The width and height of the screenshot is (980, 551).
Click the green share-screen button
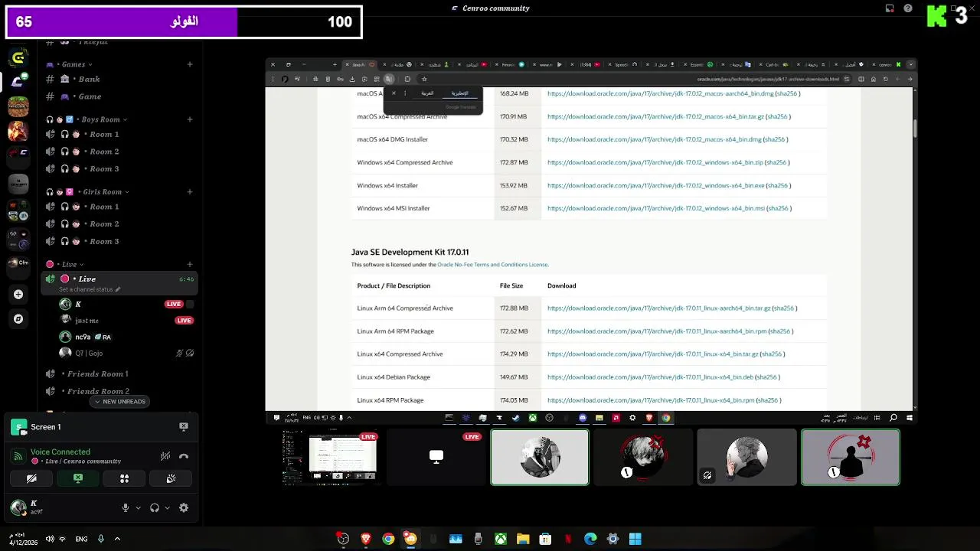[x=78, y=478]
